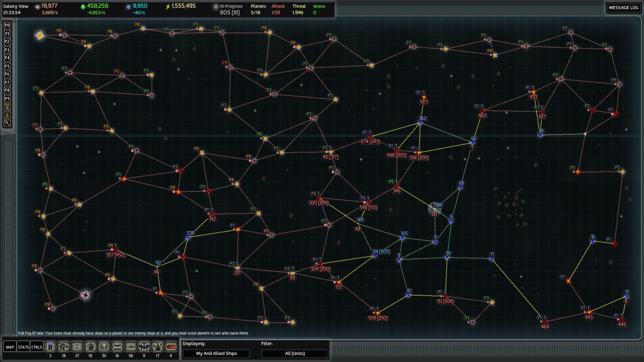Click the P5 sidebar panel icon
Viewport: 644px width, 362px height.
coord(6,66)
